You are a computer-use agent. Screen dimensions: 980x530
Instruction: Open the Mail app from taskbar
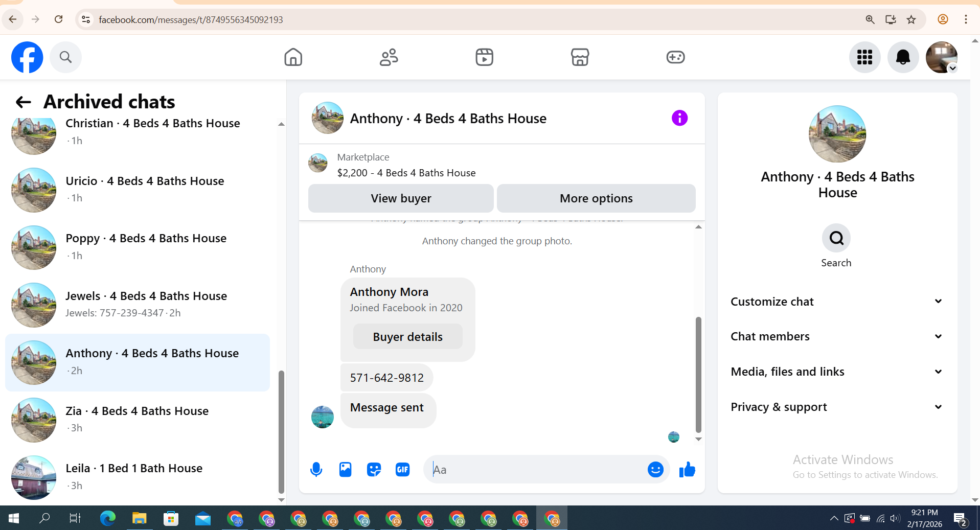203,518
